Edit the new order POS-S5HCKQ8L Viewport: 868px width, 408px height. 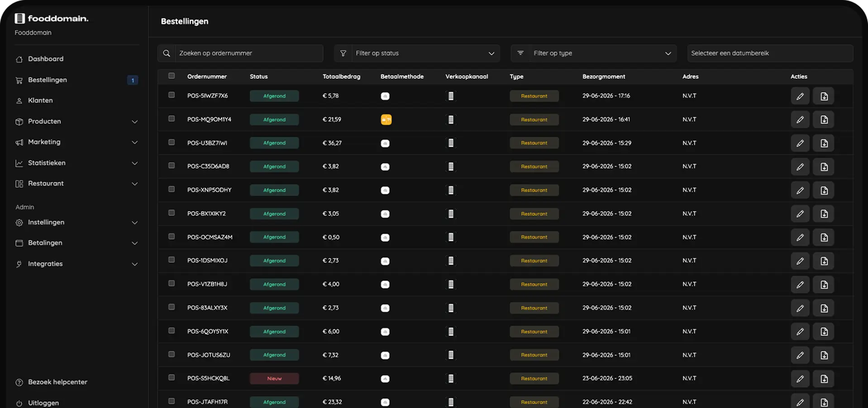[x=800, y=379]
